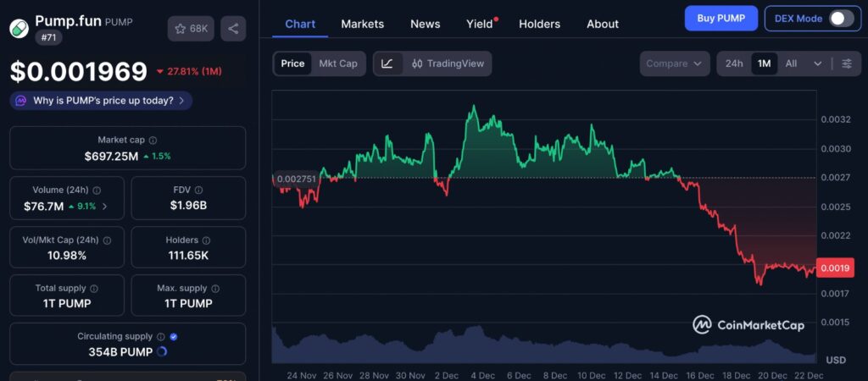Open the Chart tab
Image resolution: width=868 pixels, height=381 pixels.
300,24
